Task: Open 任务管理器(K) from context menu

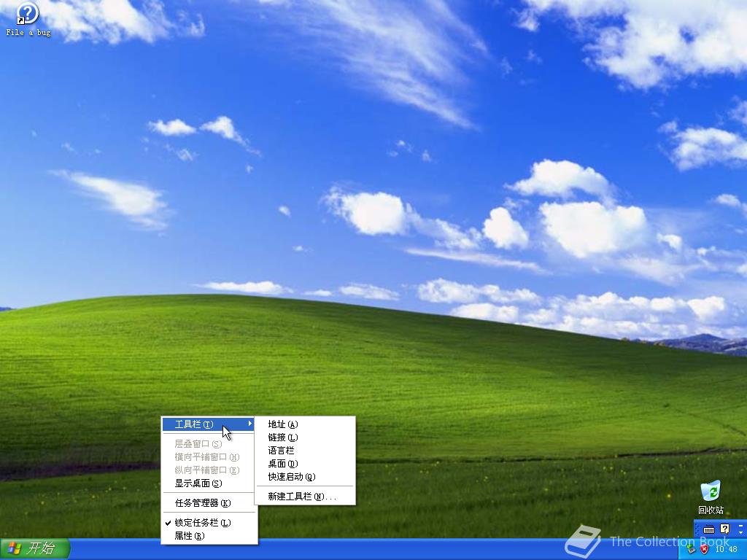Action: pos(210,503)
